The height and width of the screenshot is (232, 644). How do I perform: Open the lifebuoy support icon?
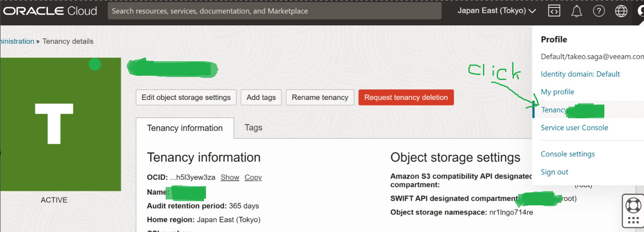tap(633, 205)
